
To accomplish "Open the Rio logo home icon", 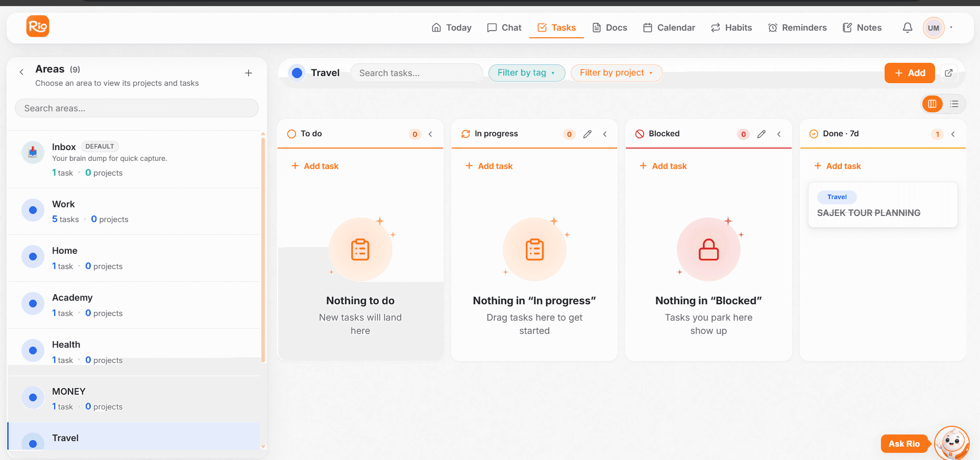I will pos(38,26).
